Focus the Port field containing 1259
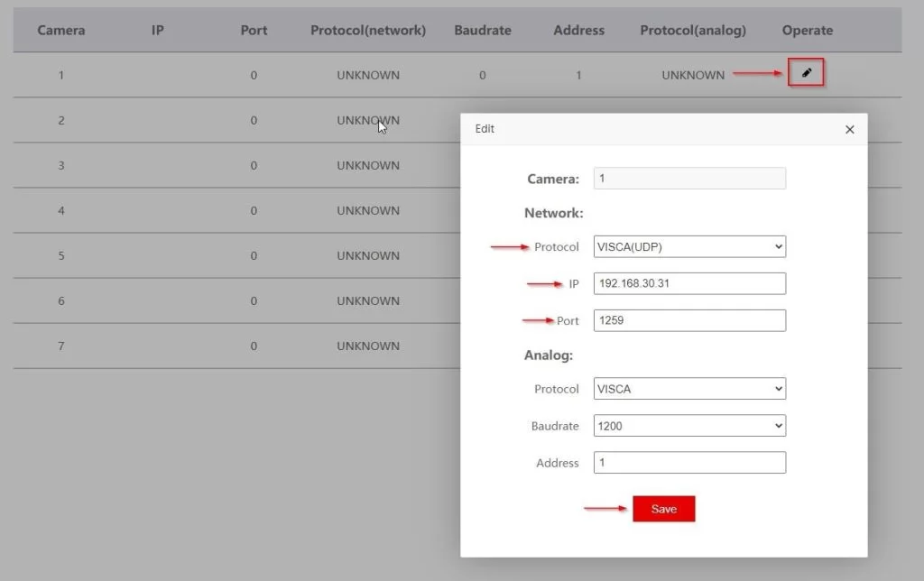The image size is (924, 581). (689, 320)
